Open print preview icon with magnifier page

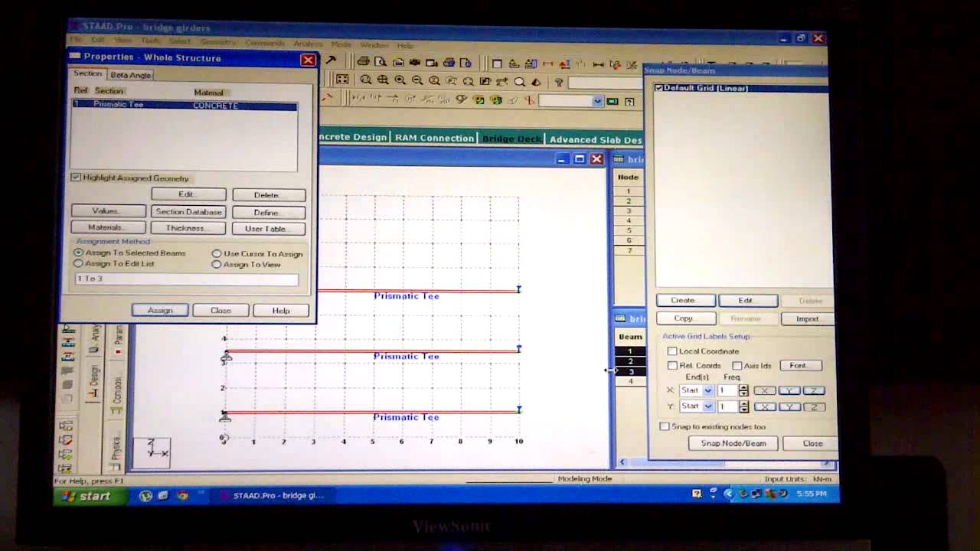coord(381,62)
